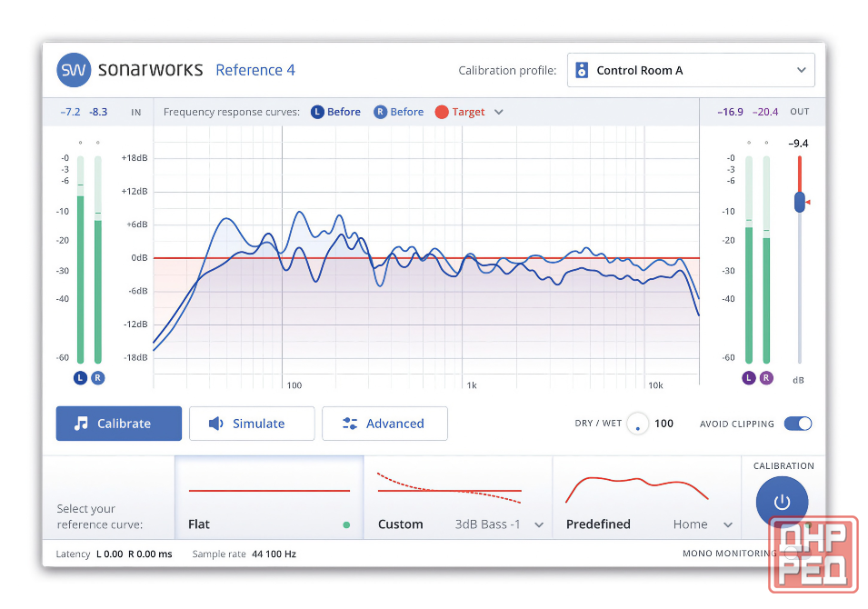
Task: Select Control Room A profile field
Action: (x=691, y=70)
